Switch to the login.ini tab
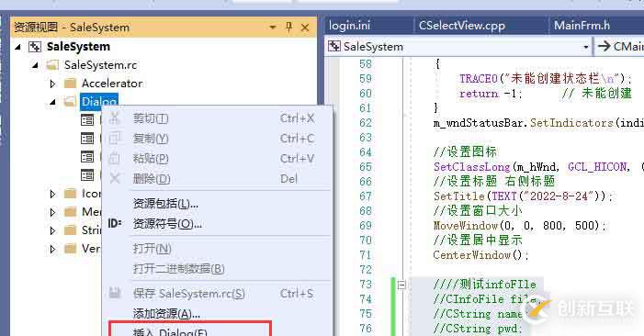Image resolution: width=644 pixels, height=336 pixels. pyautogui.click(x=349, y=26)
